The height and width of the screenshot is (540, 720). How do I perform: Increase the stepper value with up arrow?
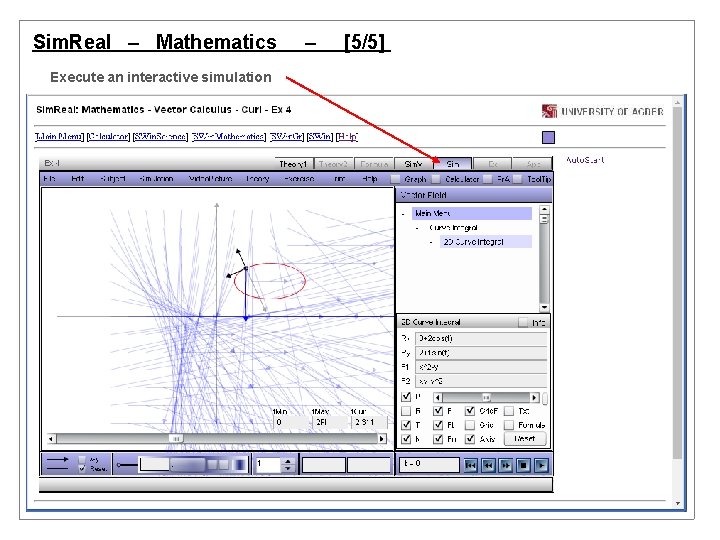(x=287, y=461)
